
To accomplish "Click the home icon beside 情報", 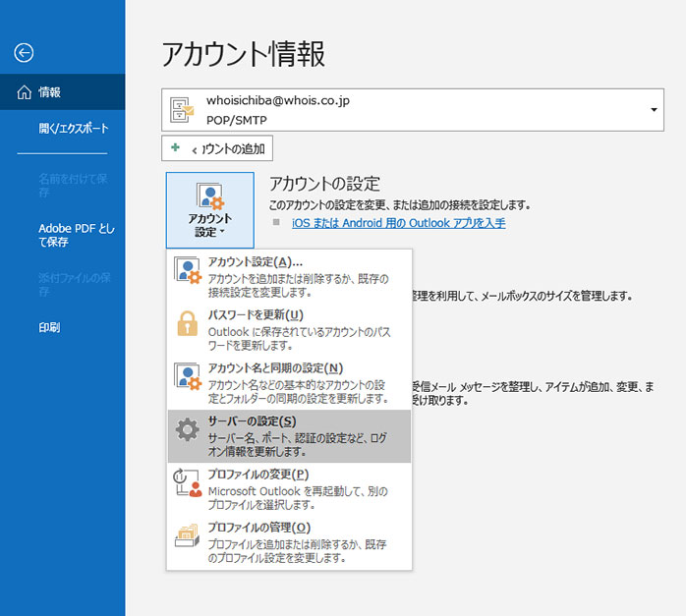I will [x=25, y=92].
